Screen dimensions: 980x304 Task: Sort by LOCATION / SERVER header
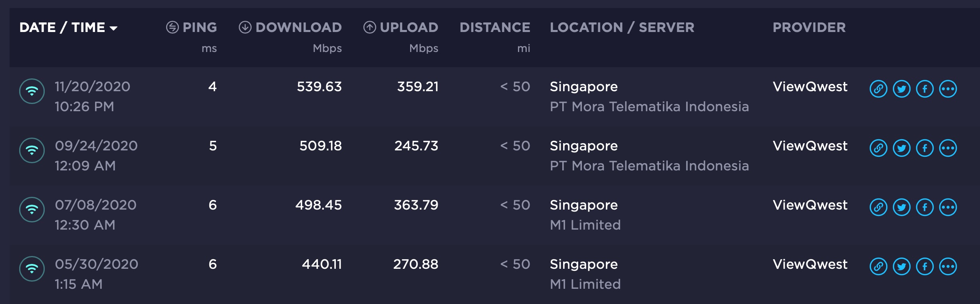[622, 27]
